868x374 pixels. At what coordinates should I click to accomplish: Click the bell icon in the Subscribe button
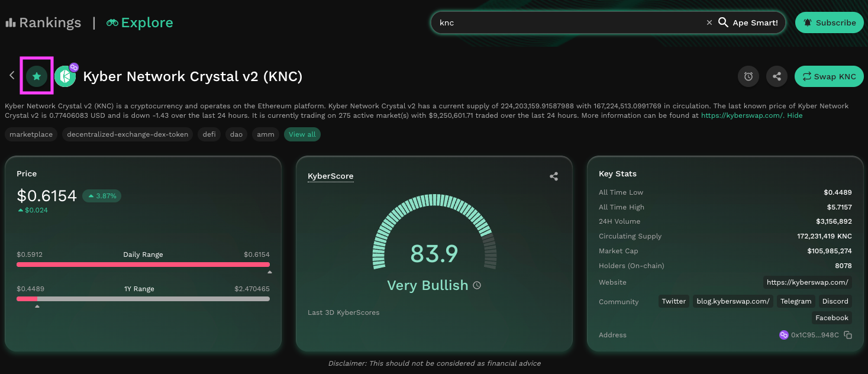pos(808,22)
